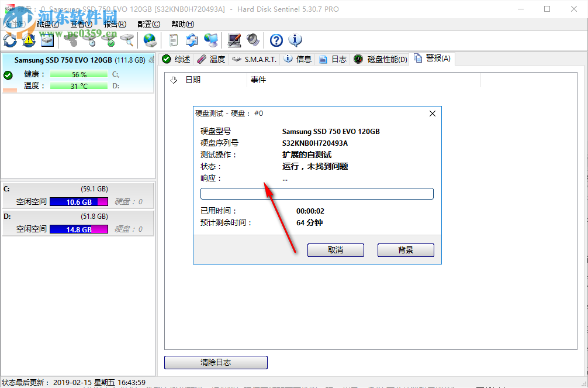
Task: Click the 扩展的自测试 test operation text
Action: [x=307, y=154]
